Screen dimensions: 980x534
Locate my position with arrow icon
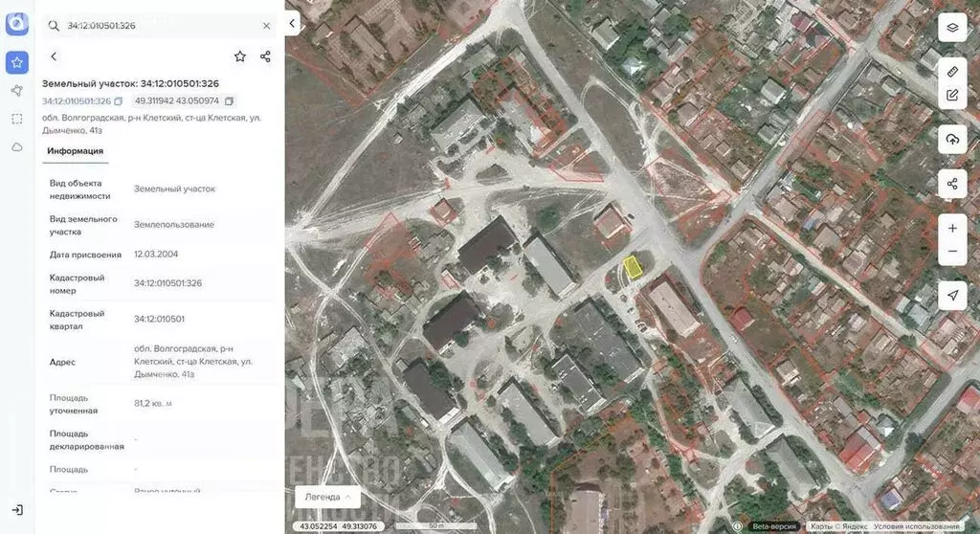(951, 296)
